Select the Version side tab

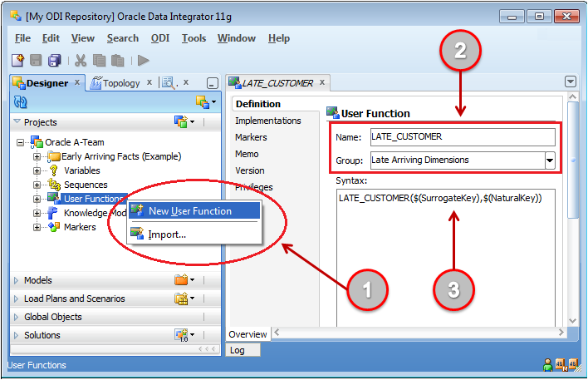[250, 170]
